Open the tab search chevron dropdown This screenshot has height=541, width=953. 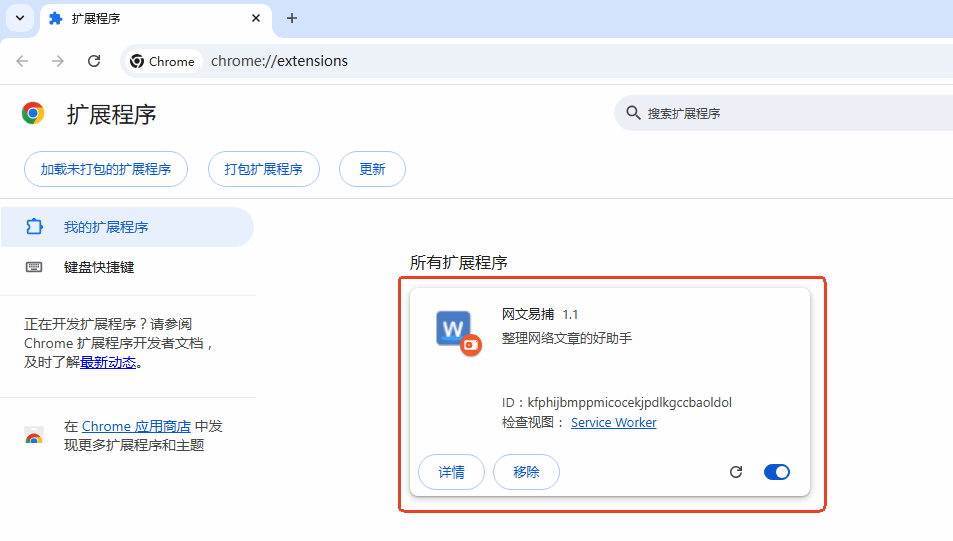tap(20, 18)
